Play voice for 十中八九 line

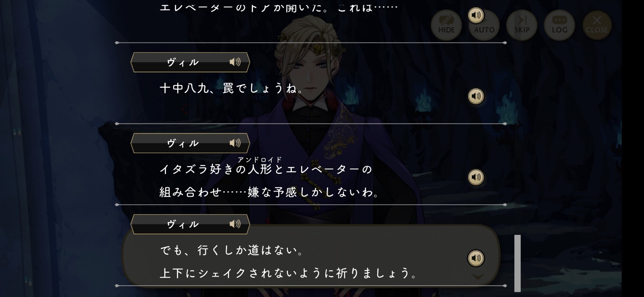pyautogui.click(x=476, y=96)
